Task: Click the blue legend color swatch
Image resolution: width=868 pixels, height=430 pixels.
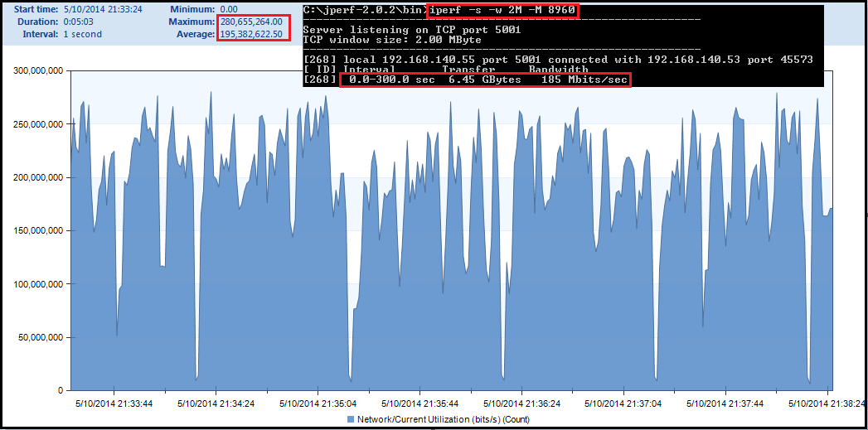Action: [x=352, y=419]
